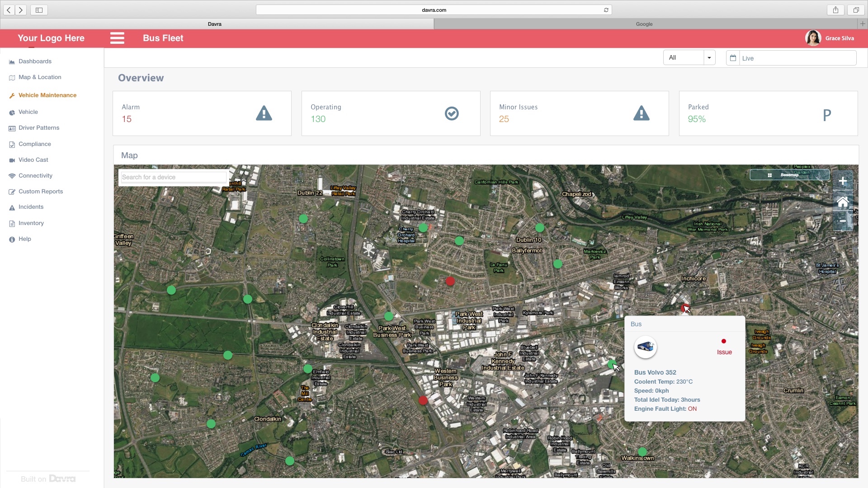The image size is (868, 488).
Task: Click green marker near Cherry Orchard Industrial Estate
Action: coord(423,228)
